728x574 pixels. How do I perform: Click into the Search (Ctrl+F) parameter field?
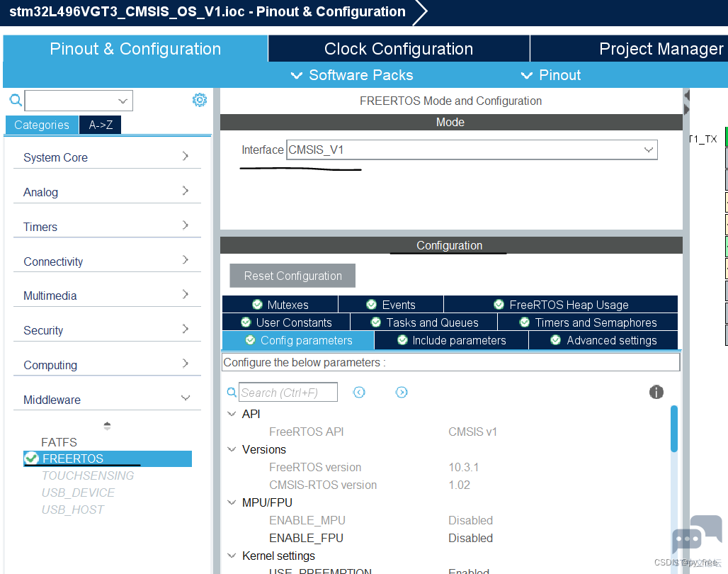[288, 393]
